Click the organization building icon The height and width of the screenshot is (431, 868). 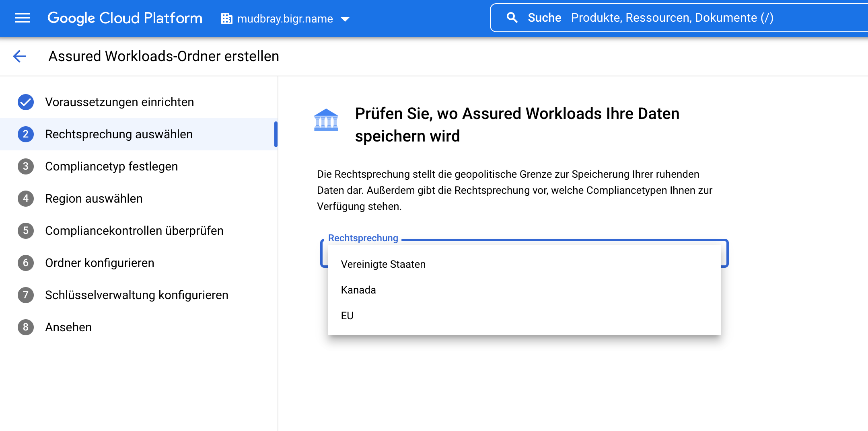click(x=227, y=18)
